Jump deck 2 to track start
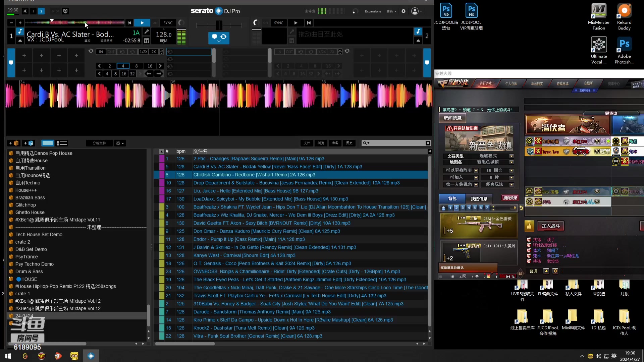Screen dimensions: 644x362 click(309, 23)
